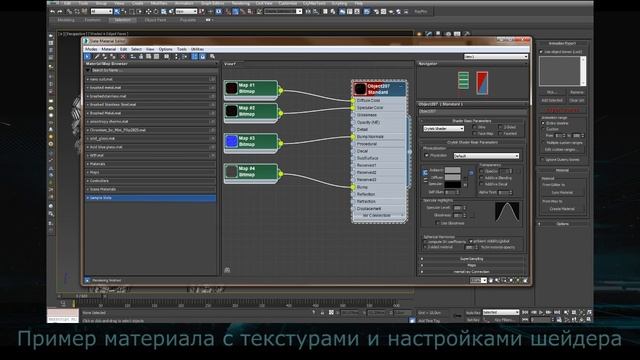Open the Options menu in Slate editor
Image resolution: width=640 pixels, height=360 pixels.
tap(165, 49)
